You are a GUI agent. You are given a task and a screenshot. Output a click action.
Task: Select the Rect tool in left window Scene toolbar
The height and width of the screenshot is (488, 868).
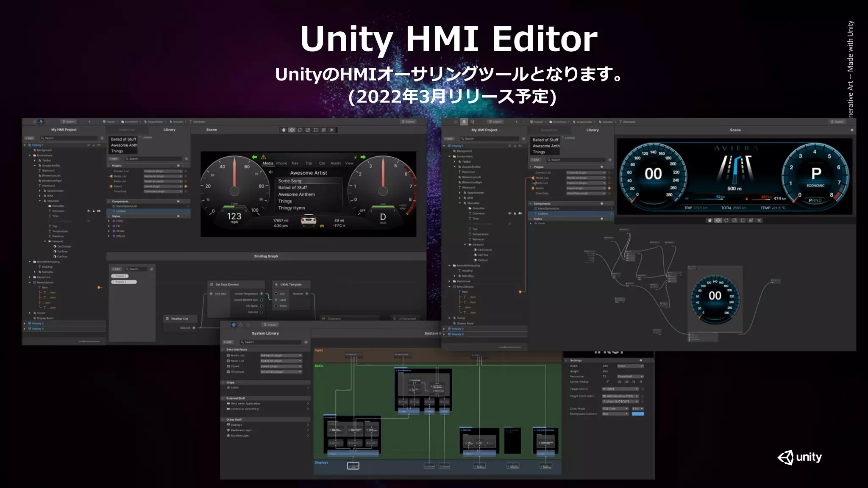tap(316, 130)
